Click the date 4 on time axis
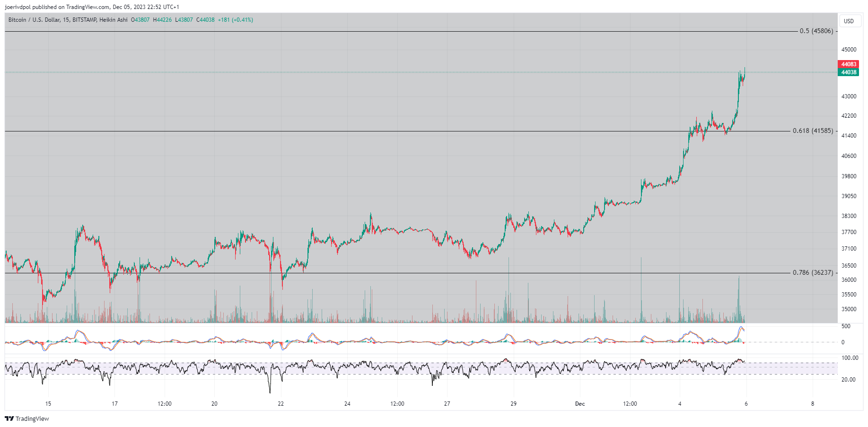The height and width of the screenshot is (427, 868). (680, 404)
